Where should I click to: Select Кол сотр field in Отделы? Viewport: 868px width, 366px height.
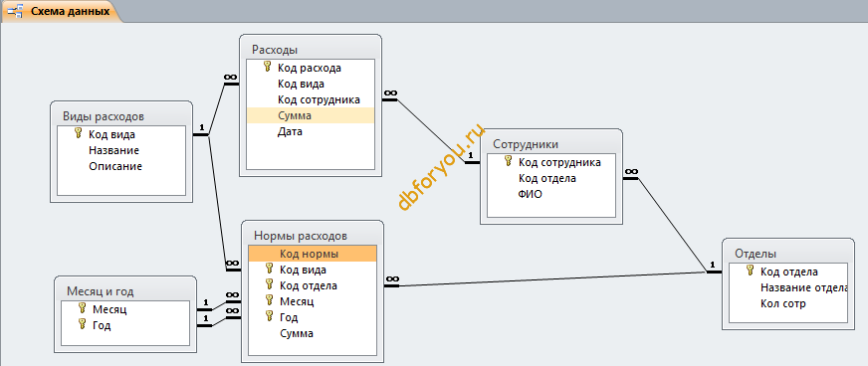[788, 304]
